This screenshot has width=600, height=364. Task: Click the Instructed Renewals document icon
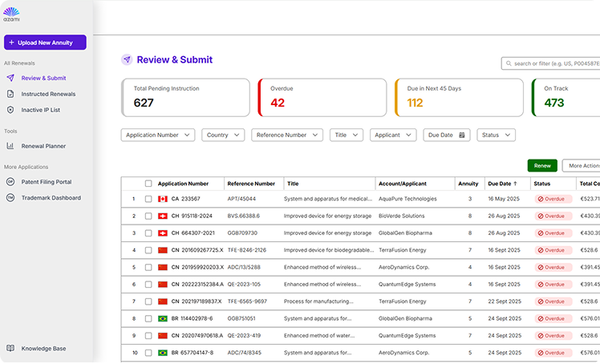10,94
